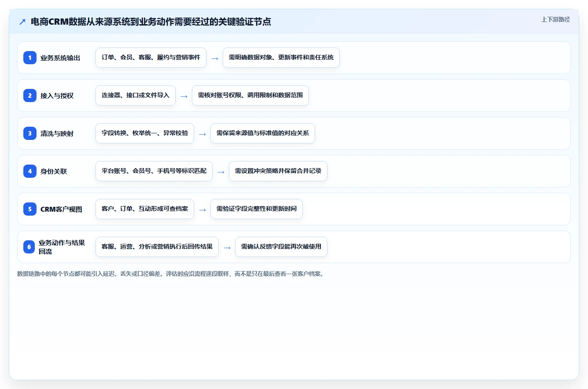Select the step 4 number badge
This screenshot has height=389, width=588.
click(30, 171)
